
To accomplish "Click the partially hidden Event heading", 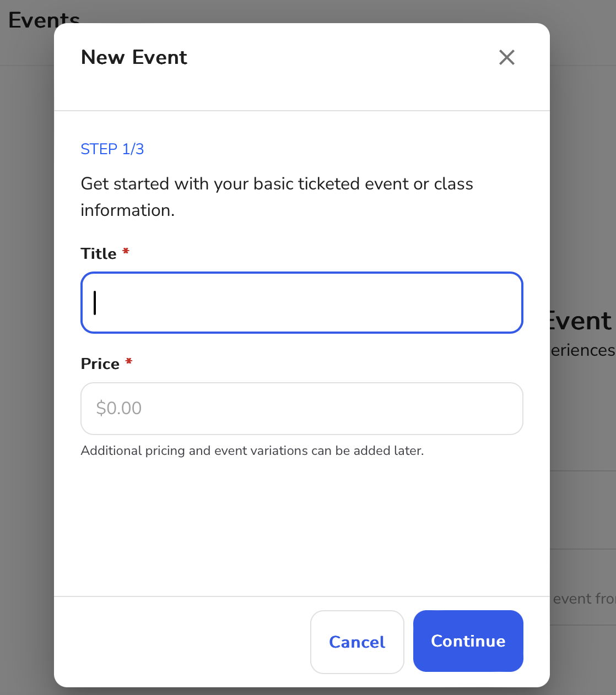I will coord(581,321).
